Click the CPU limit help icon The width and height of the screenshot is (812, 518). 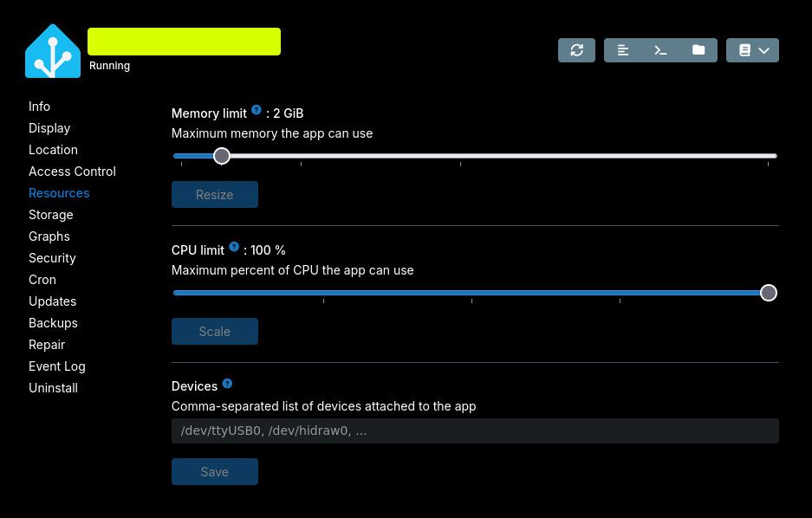coord(234,247)
